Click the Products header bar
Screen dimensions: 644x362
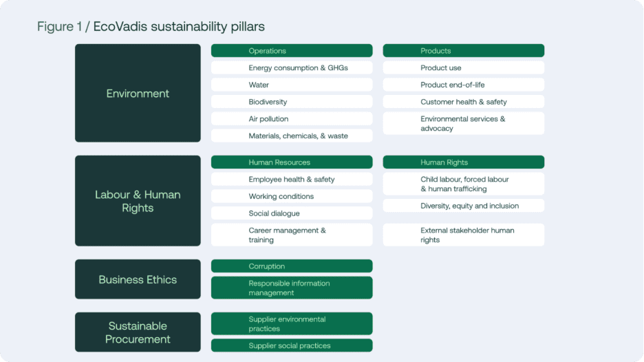[463, 51]
